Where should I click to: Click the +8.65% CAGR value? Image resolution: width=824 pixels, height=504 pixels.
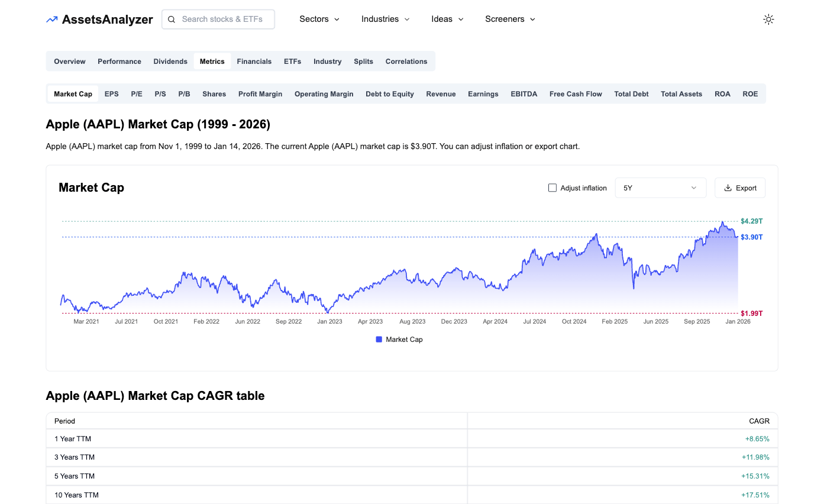(757, 439)
